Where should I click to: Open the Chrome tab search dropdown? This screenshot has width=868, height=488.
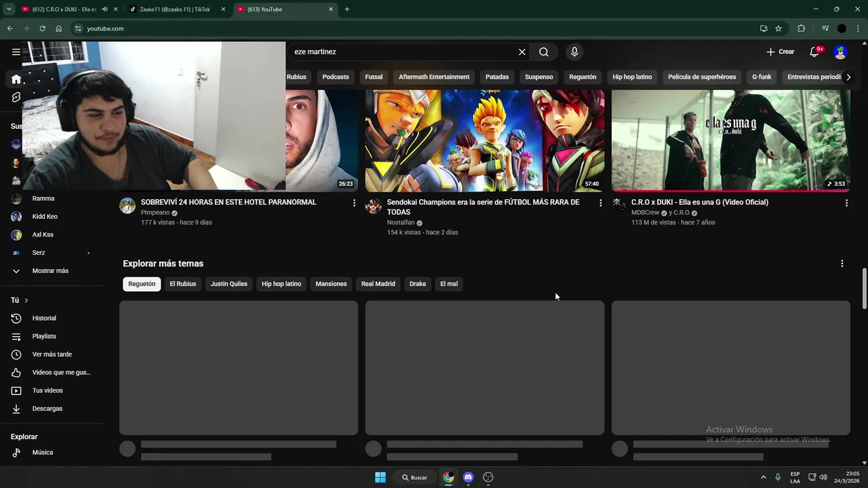tap(9, 9)
